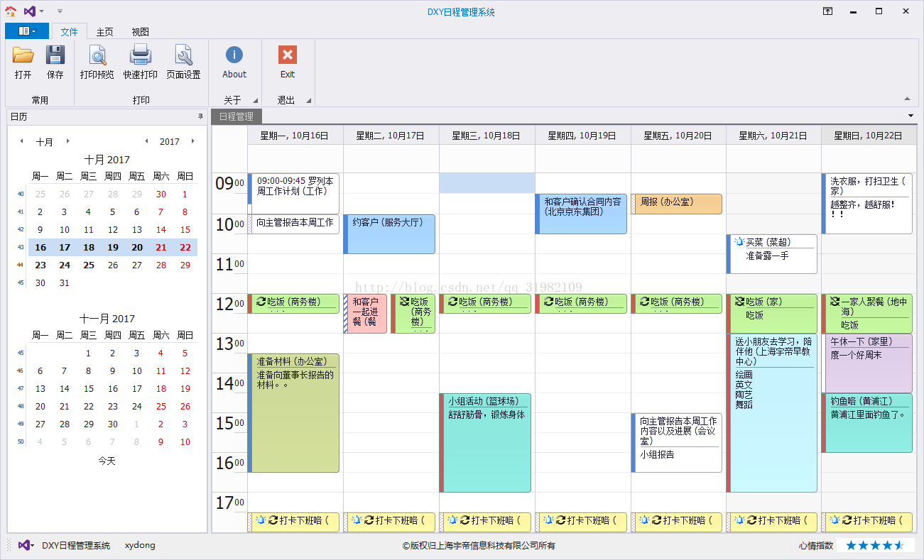Open quick access toolbar customize arrow
This screenshot has width=924, height=560.
point(60,11)
